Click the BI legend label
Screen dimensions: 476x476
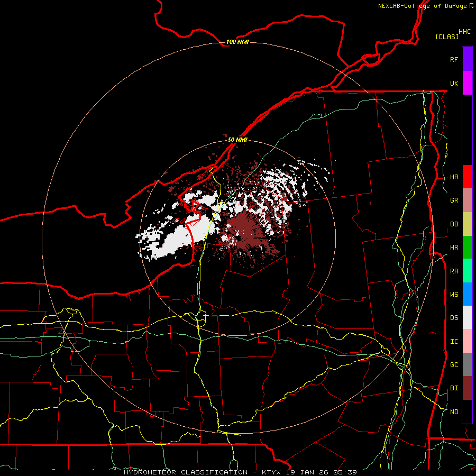454,388
